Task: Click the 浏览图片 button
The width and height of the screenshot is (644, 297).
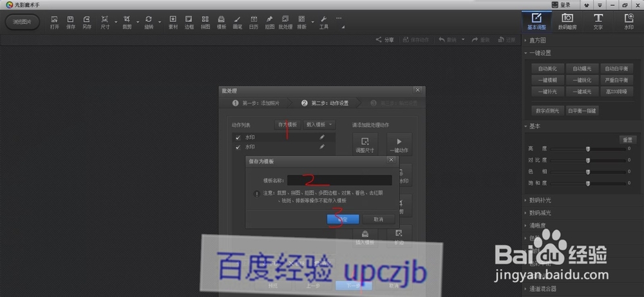Action: click(22, 22)
